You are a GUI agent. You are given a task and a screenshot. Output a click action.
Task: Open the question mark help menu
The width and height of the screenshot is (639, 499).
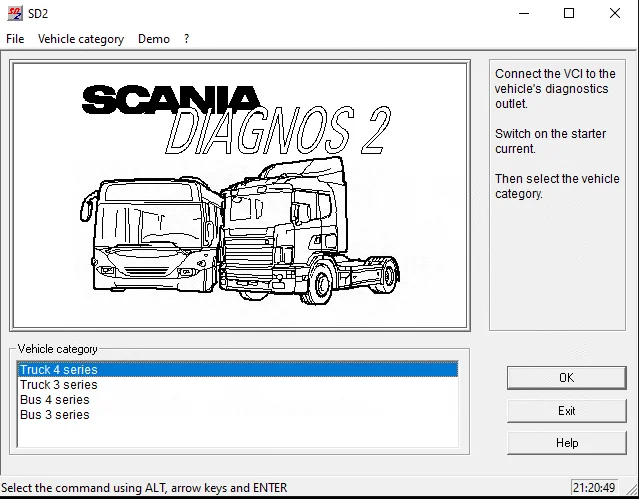click(x=186, y=39)
